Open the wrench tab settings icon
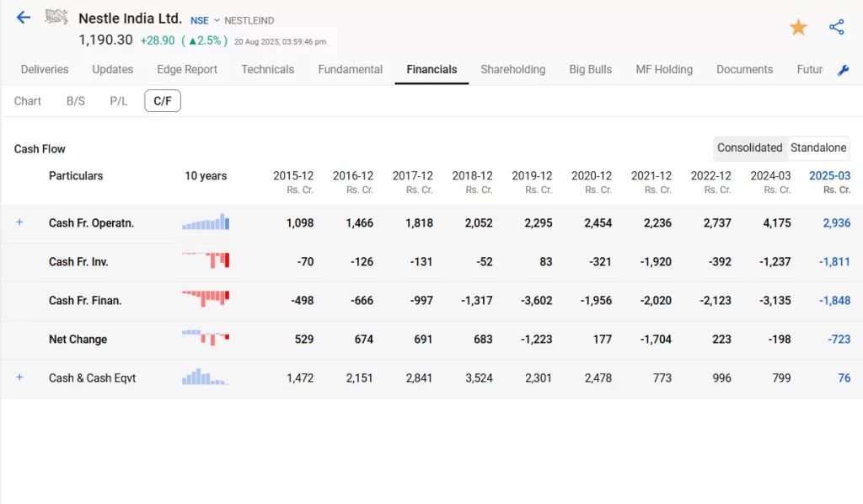 pyautogui.click(x=843, y=70)
